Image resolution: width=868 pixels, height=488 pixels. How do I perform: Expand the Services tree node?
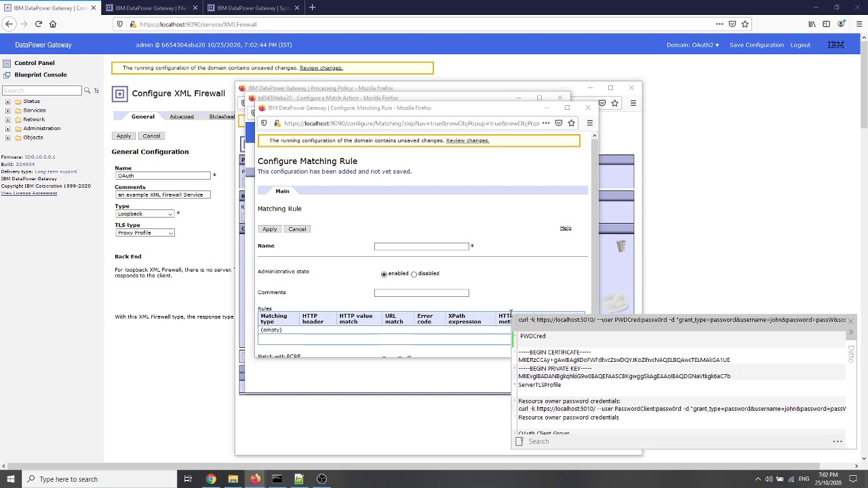coord(7,110)
